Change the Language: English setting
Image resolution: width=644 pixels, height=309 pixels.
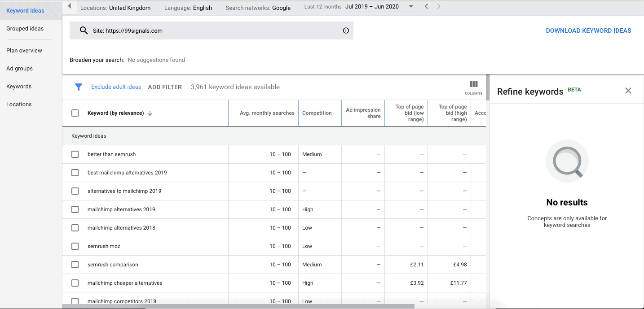click(188, 8)
